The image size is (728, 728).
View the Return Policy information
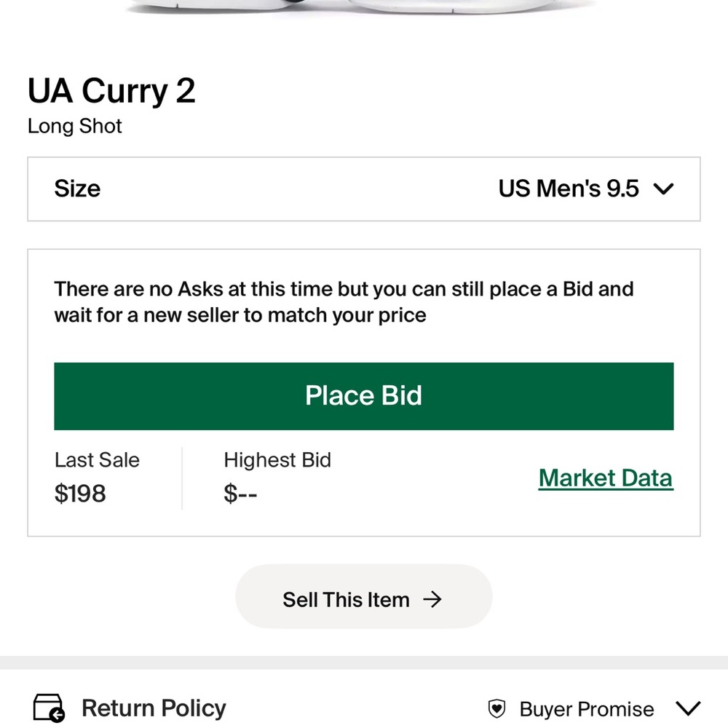click(x=153, y=707)
